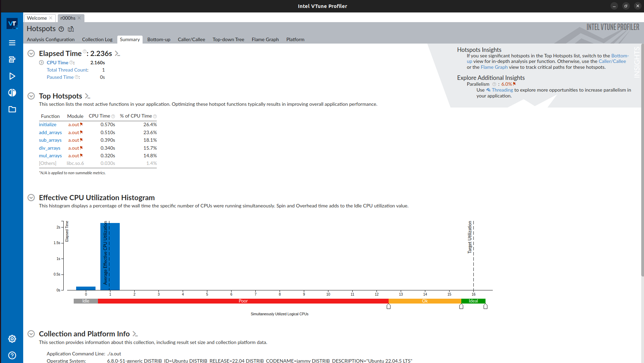
Task: Collapse the Elapsed Time section
Action: tap(31, 53)
